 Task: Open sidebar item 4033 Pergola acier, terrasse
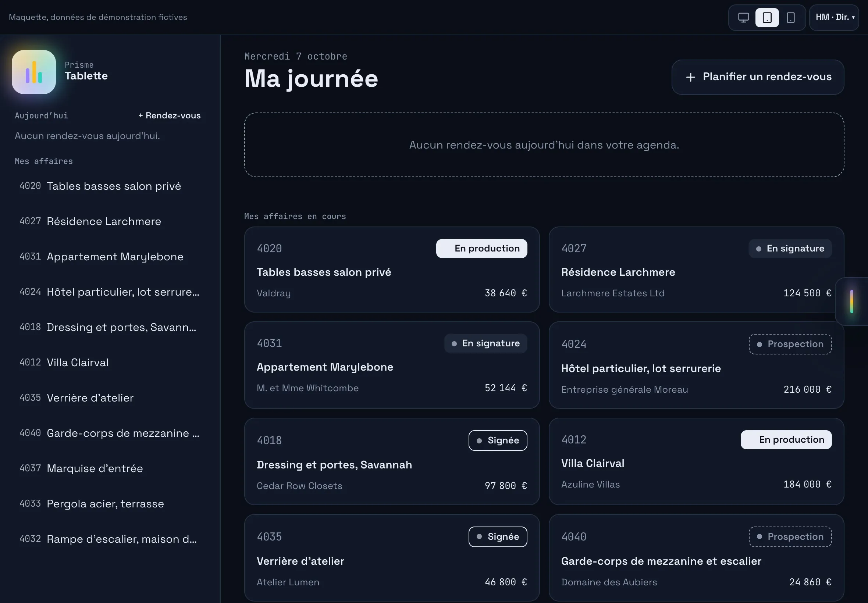click(110, 504)
